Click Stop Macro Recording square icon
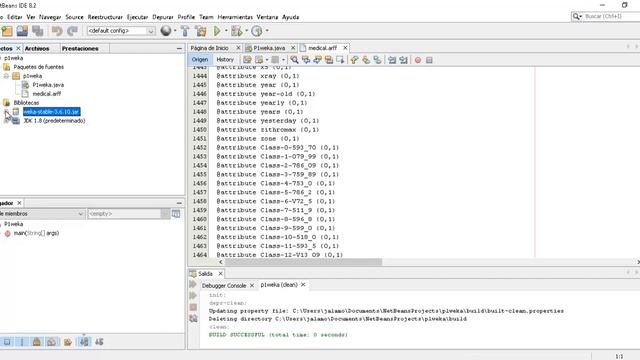Screen dimensions: 640x360 429,60
